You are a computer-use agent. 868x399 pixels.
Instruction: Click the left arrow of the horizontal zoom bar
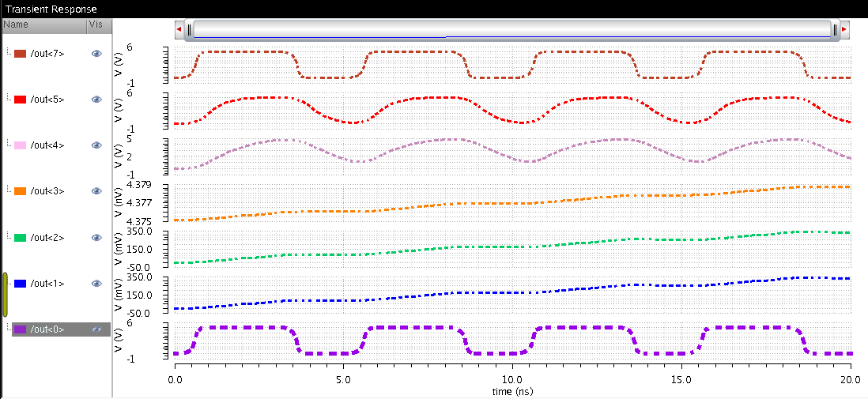point(179,29)
